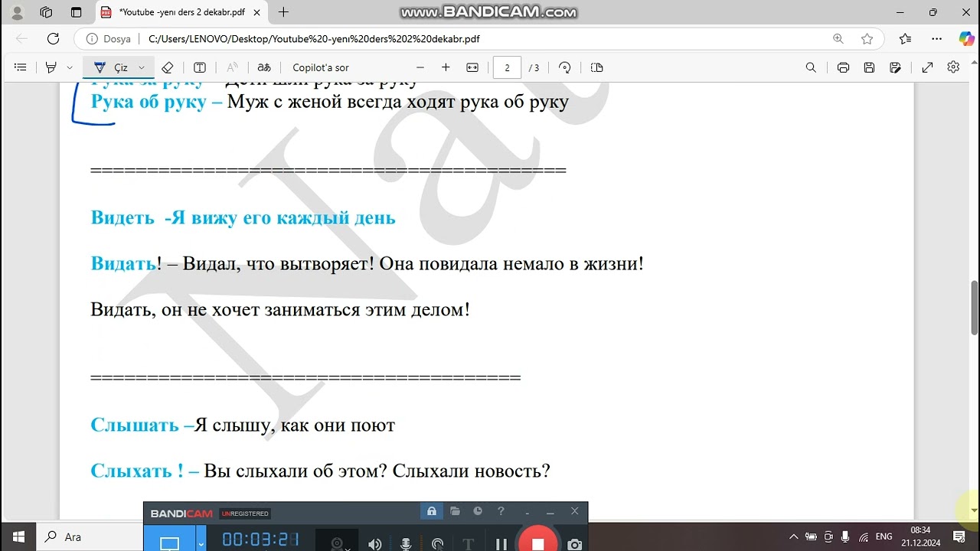The width and height of the screenshot is (980, 551).
Task: Reload the page in the browser
Action: (x=53, y=39)
